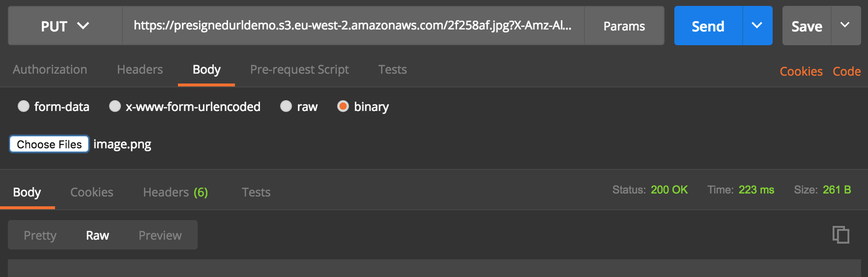This screenshot has height=277, width=868.
Task: Go to the request Tests tab
Action: (x=392, y=69)
